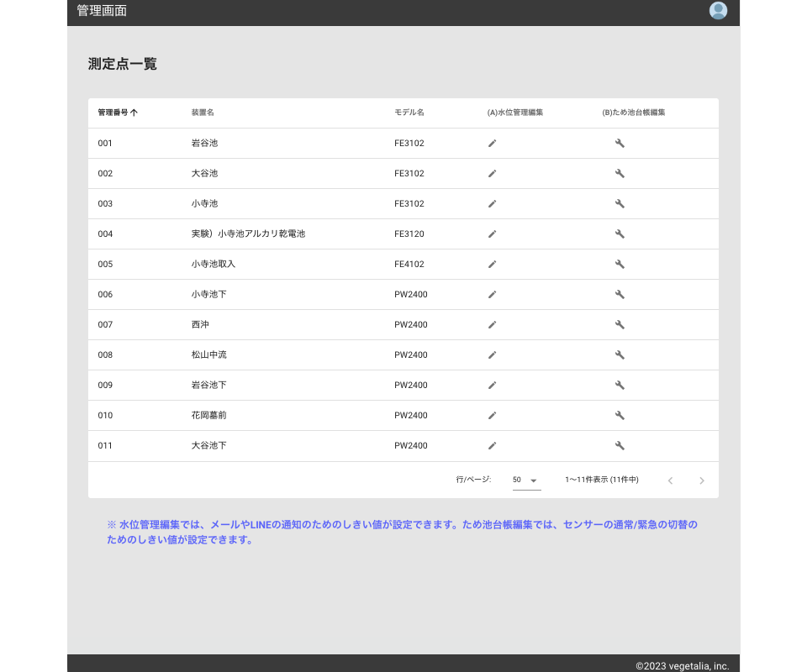
Task: Edit water level for 小寺池 row 003
Action: pos(493,204)
